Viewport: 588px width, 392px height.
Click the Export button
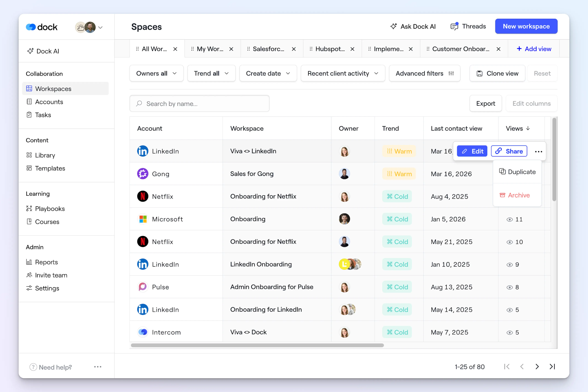coord(485,103)
